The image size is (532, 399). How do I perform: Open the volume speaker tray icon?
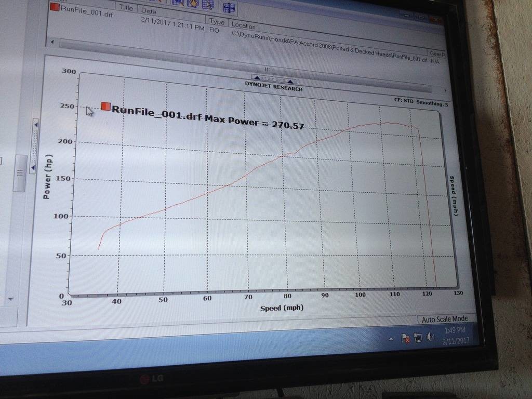[x=430, y=337]
